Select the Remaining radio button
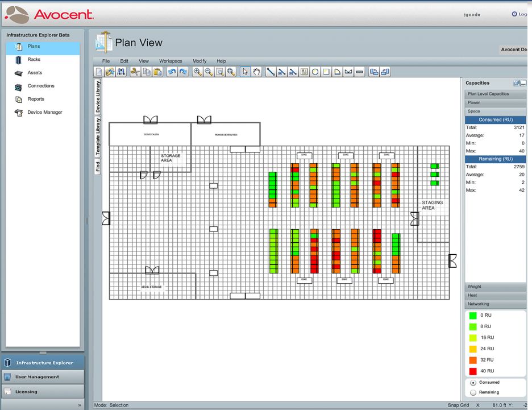 click(473, 392)
